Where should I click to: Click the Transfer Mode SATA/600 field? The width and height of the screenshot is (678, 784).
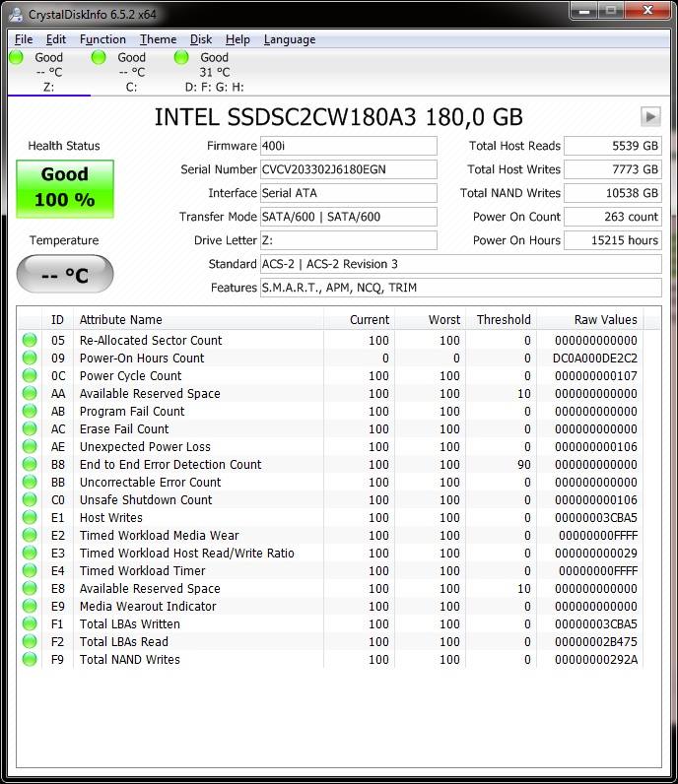click(x=348, y=217)
